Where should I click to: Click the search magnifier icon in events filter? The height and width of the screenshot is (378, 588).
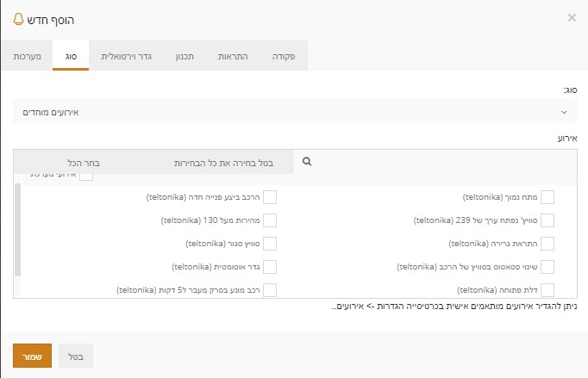(x=307, y=161)
